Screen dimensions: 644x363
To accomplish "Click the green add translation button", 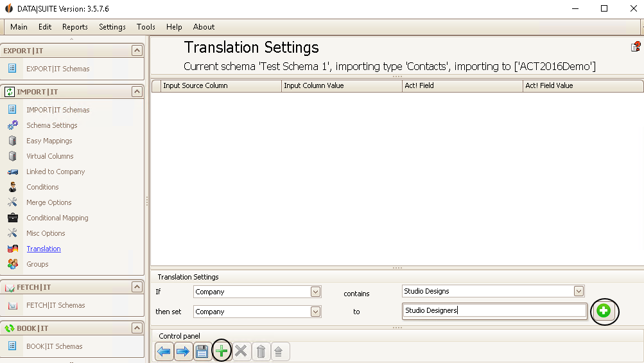I will 604,311.
